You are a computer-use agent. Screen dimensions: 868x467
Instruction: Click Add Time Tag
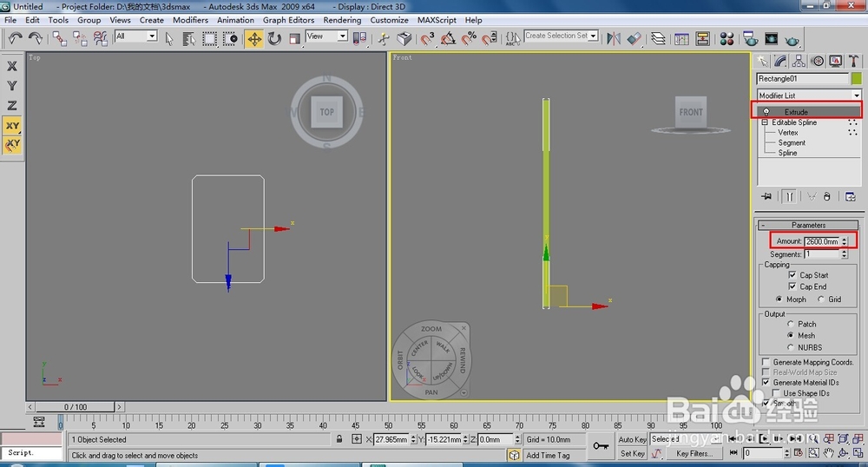click(x=548, y=456)
